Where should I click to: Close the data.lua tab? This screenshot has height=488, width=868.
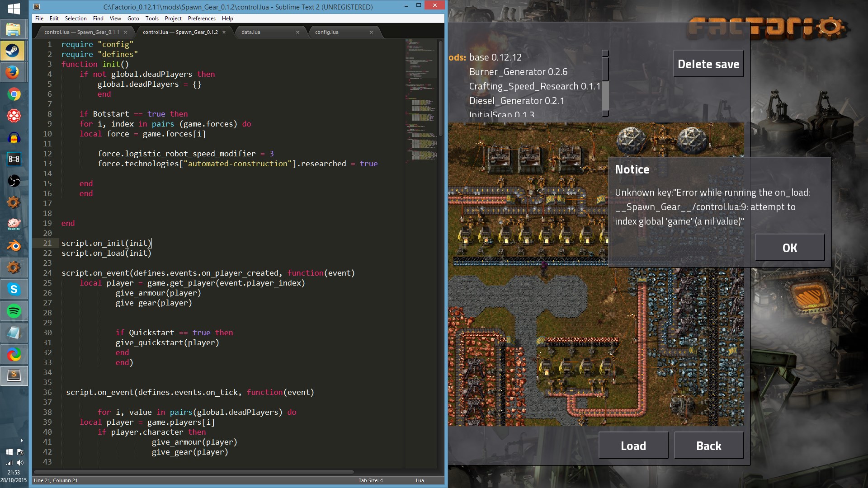297,32
